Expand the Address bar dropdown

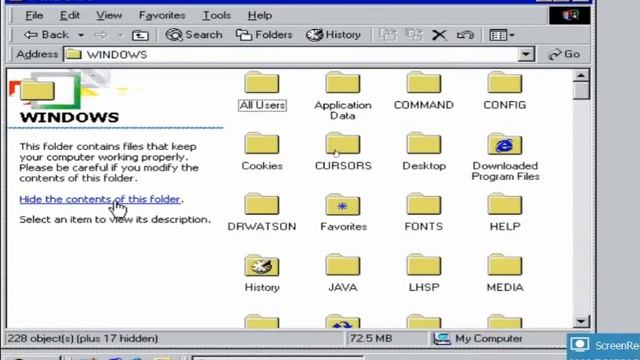(x=526, y=54)
